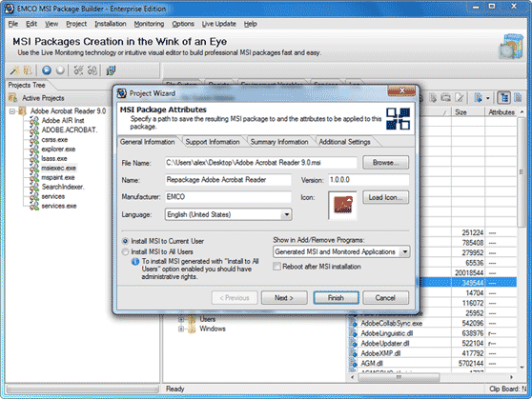The image size is (532, 399).
Task: Switch to Support Information tab
Action: (x=213, y=142)
